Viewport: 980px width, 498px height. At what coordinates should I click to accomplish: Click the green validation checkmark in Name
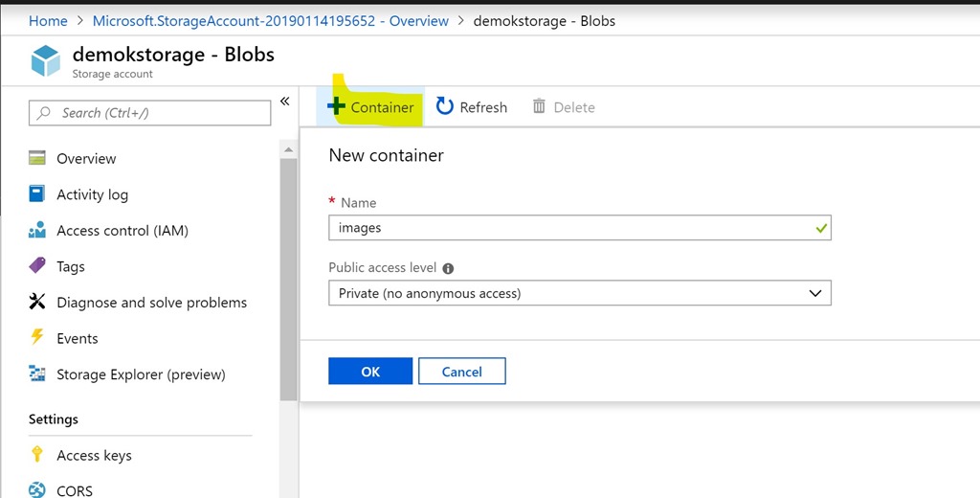pyautogui.click(x=821, y=228)
